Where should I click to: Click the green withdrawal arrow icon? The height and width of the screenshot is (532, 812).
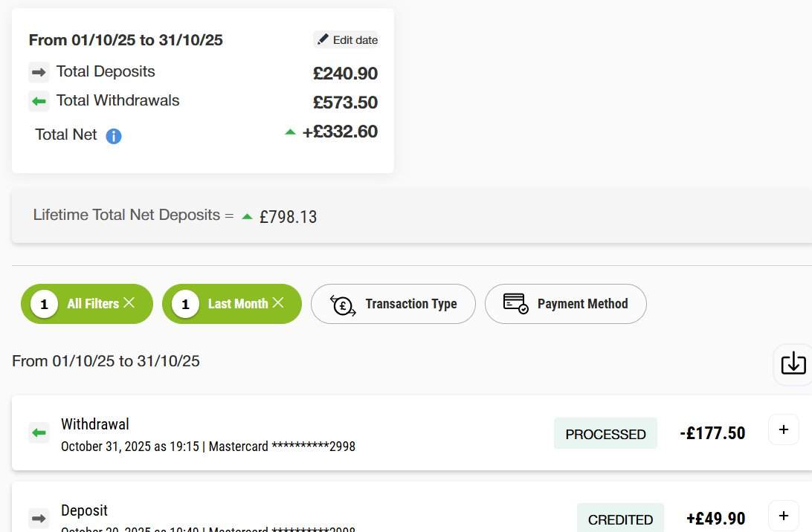(x=39, y=432)
